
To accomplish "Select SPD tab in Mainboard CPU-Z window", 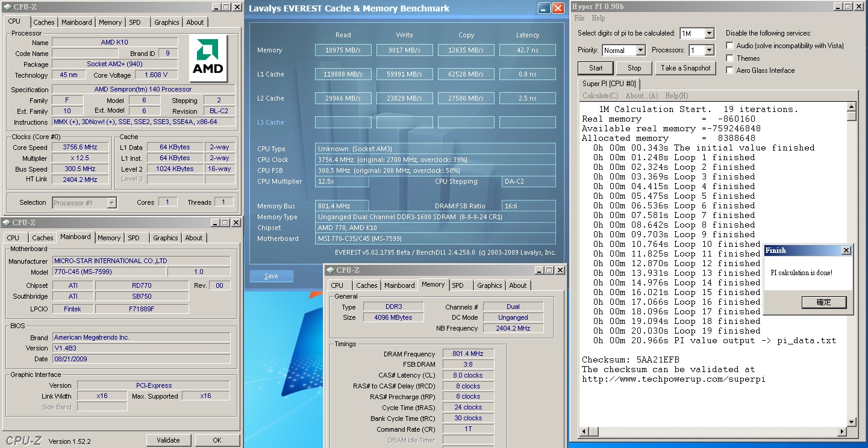I will click(x=134, y=238).
